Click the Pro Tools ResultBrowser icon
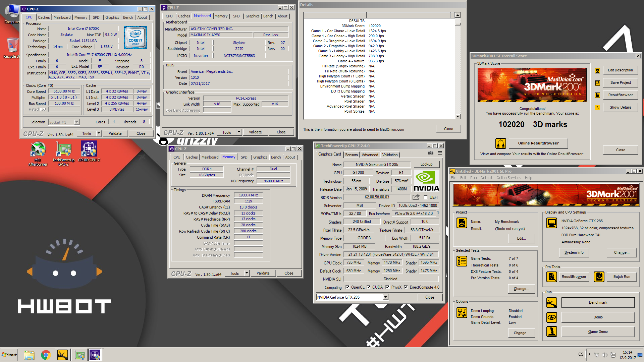The width and height of the screenshot is (644, 362). [552, 277]
